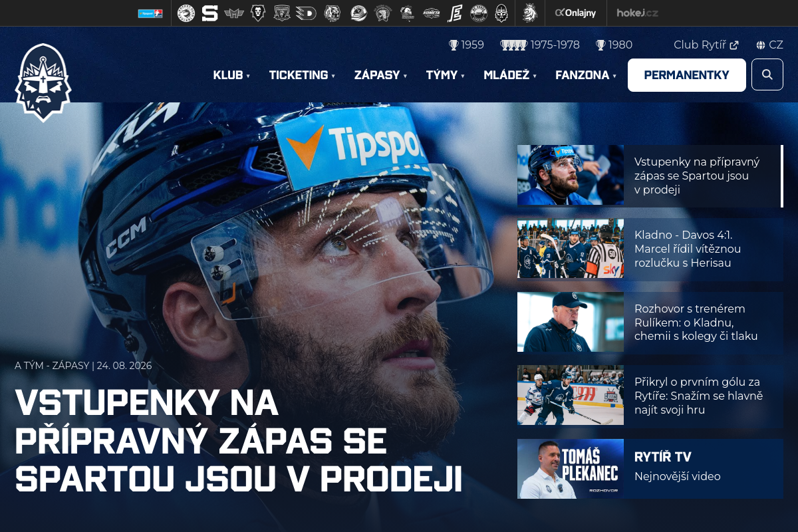The image size is (798, 532).
Task: Open the Tipsport extraliga league logo
Action: click(x=150, y=13)
